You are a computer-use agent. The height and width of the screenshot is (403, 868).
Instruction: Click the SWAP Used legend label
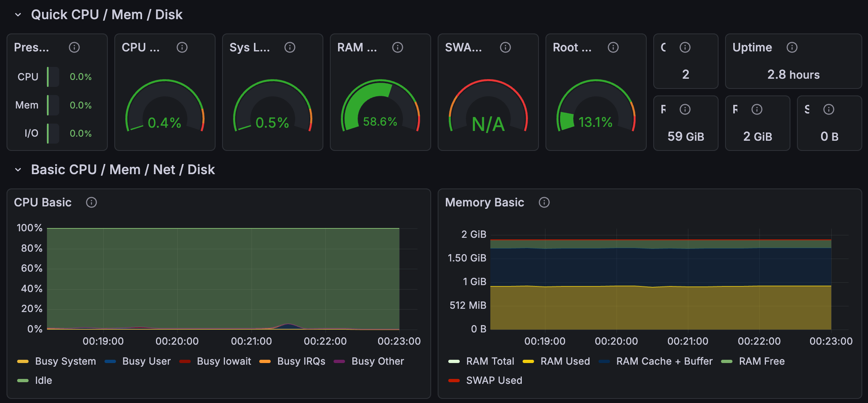pos(494,381)
